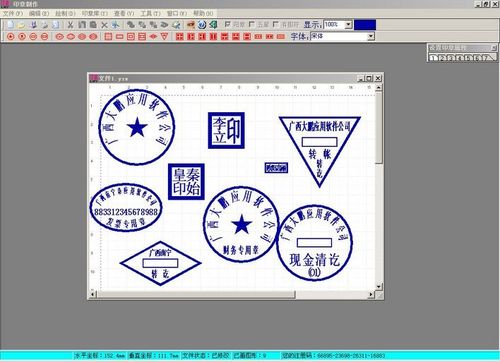Click the dark blue color swatch
This screenshot has height=362, width=500.
tap(365, 25)
